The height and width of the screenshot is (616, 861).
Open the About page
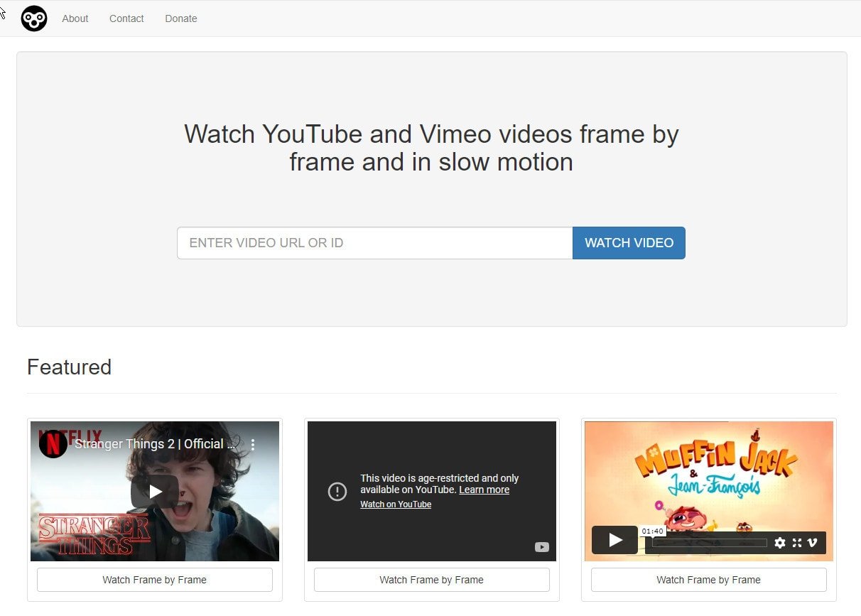pos(75,18)
